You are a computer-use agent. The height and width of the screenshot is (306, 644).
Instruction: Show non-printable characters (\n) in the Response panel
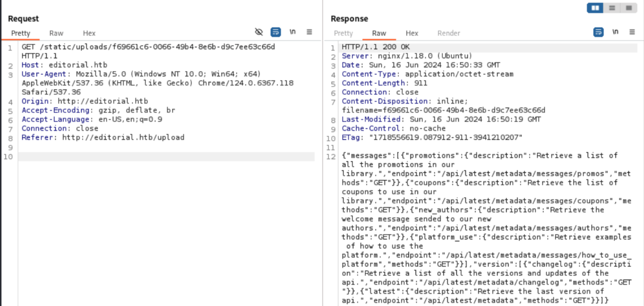tap(615, 32)
